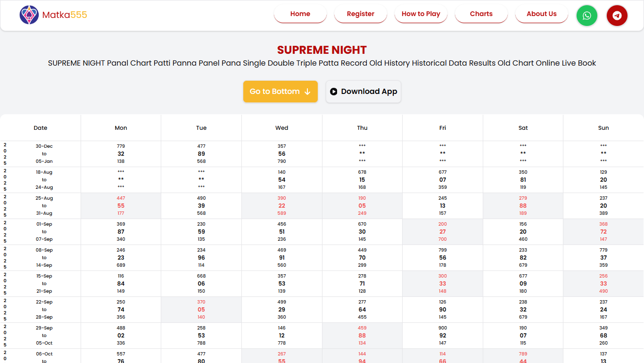
Task: Click the play icon in Download App
Action: click(x=334, y=92)
